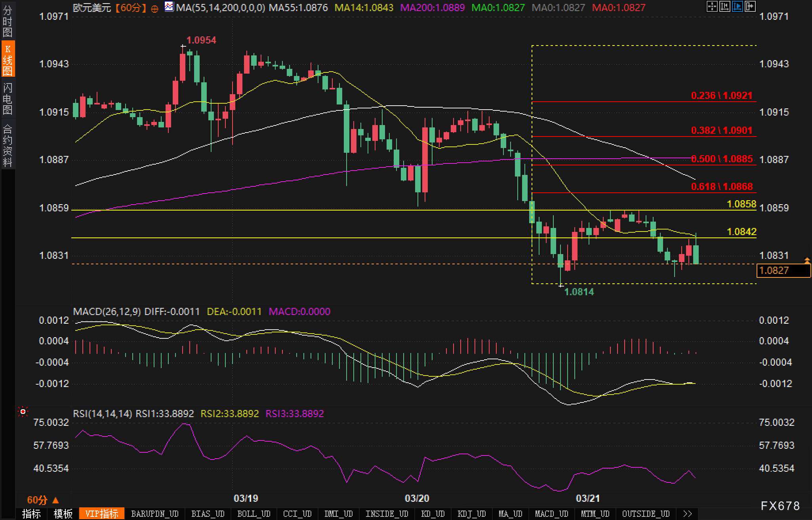
Task: Select the BOLL_UD indicator button
Action: [x=254, y=514]
